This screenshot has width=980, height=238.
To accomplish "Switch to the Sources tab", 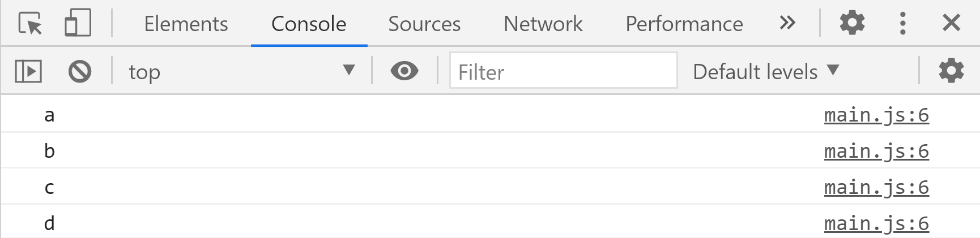I will [424, 24].
